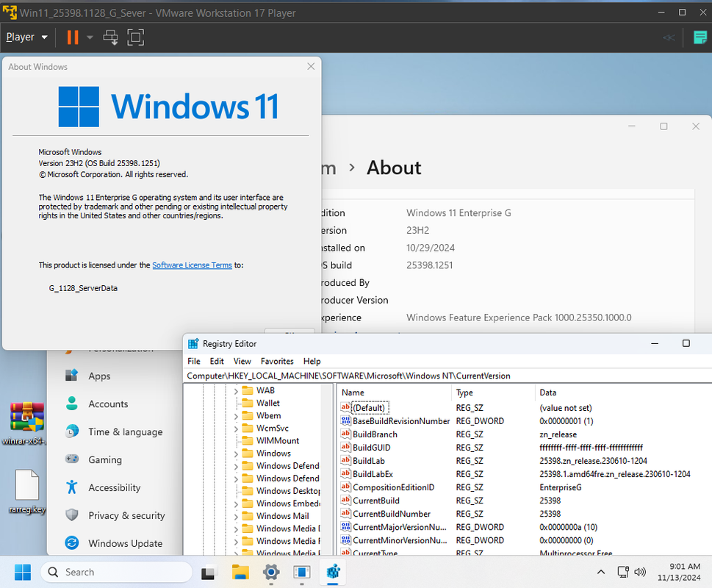Open Gaming settings category
The image size is (712, 588).
pyautogui.click(x=105, y=459)
